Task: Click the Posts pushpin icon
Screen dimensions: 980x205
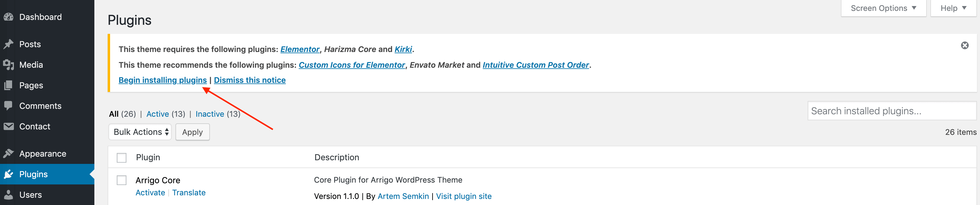Action: tap(8, 44)
